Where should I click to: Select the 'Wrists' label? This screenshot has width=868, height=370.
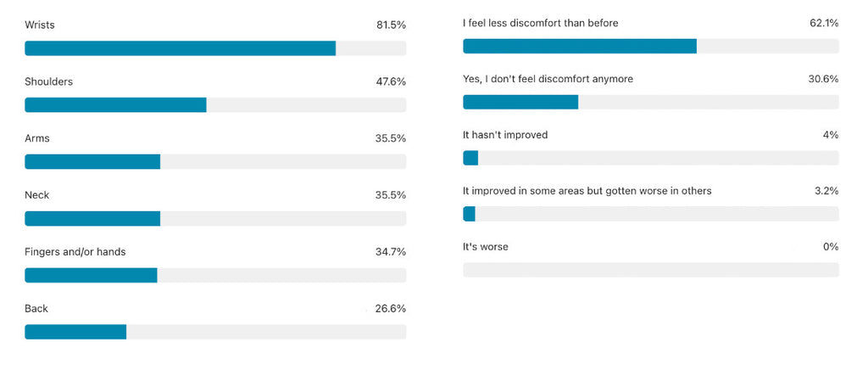[40, 25]
